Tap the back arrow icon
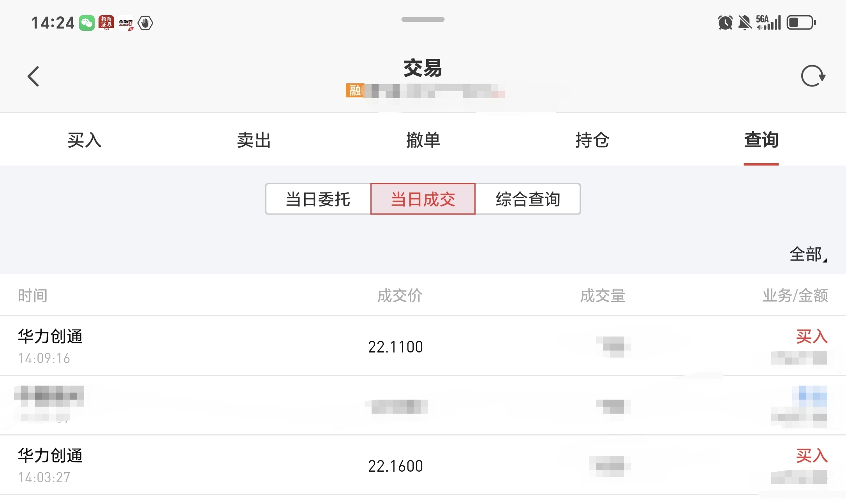 click(33, 76)
